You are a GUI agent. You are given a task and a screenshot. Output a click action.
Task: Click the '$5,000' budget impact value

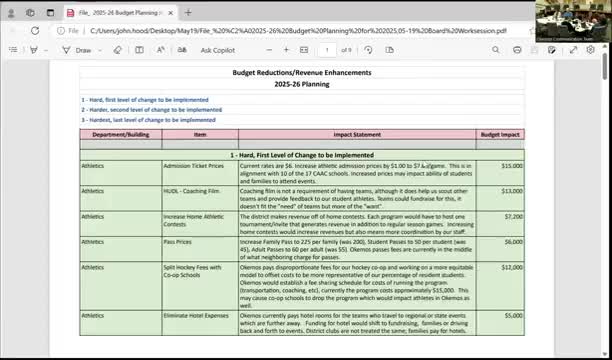click(513, 315)
